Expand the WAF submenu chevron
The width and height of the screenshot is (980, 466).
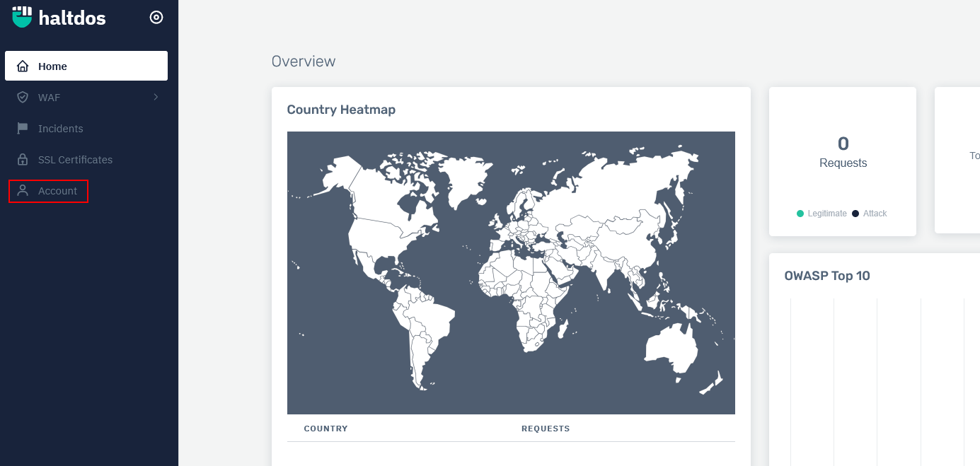pyautogui.click(x=156, y=97)
